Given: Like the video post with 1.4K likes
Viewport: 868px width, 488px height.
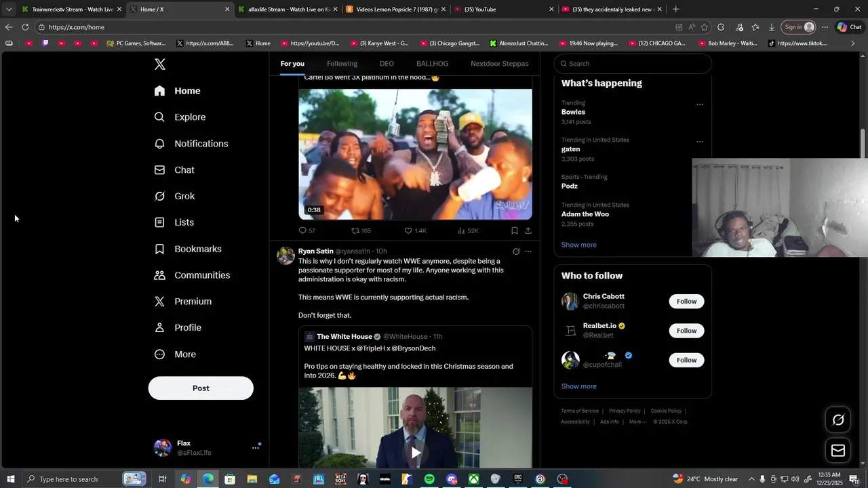Looking at the screenshot, I should point(415,230).
